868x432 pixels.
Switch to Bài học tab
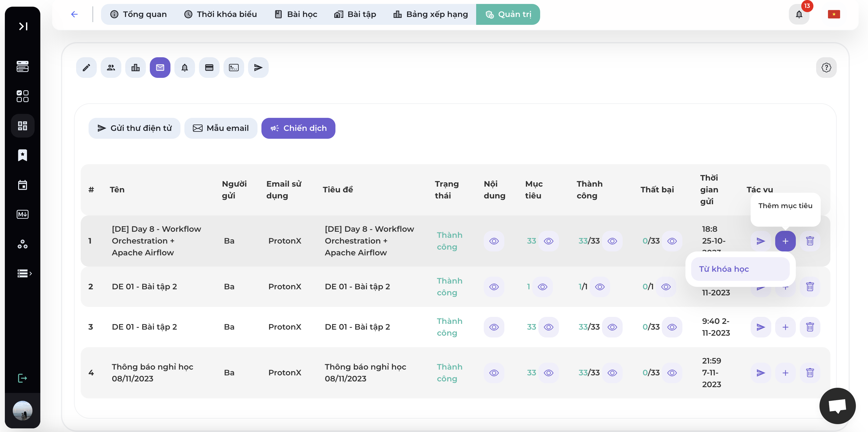click(x=296, y=14)
